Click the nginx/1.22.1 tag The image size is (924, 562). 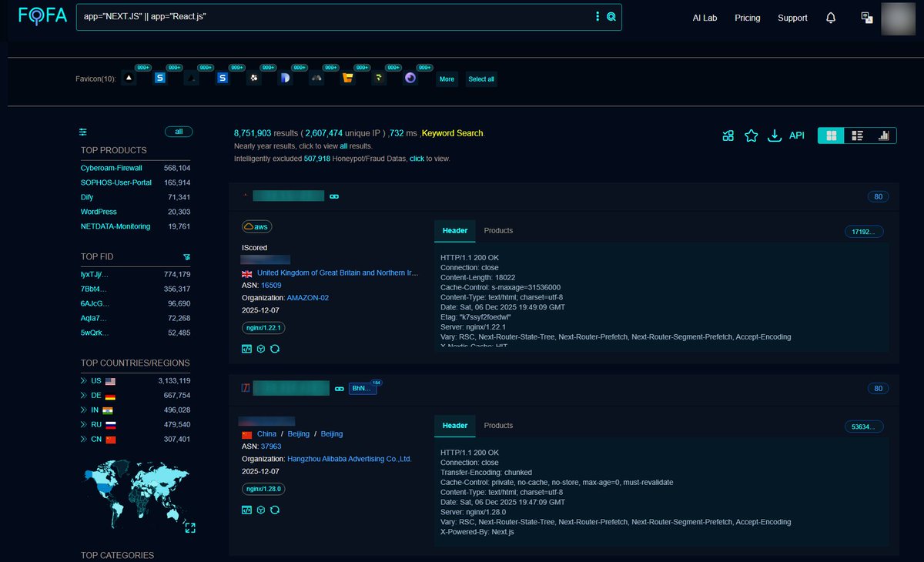point(263,327)
